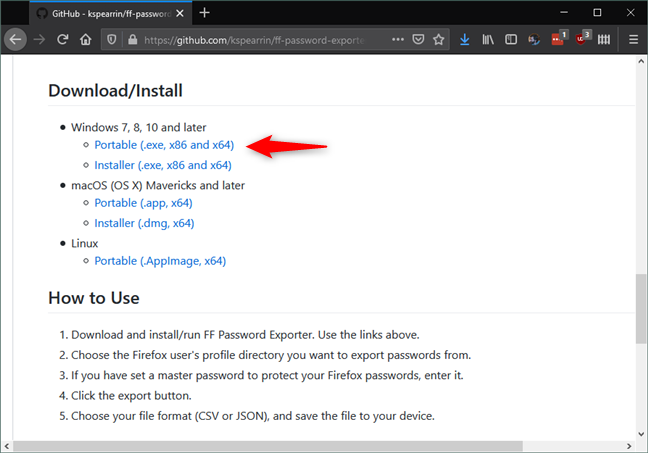Viewport: 648px width, 453px height.
Task: Click step 5 'Choose your file format' text
Action: coord(253,416)
